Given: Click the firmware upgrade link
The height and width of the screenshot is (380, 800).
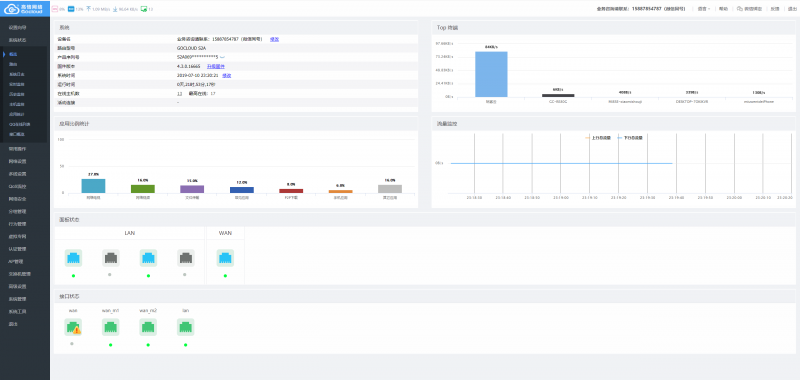Looking at the screenshot, I should (216, 66).
